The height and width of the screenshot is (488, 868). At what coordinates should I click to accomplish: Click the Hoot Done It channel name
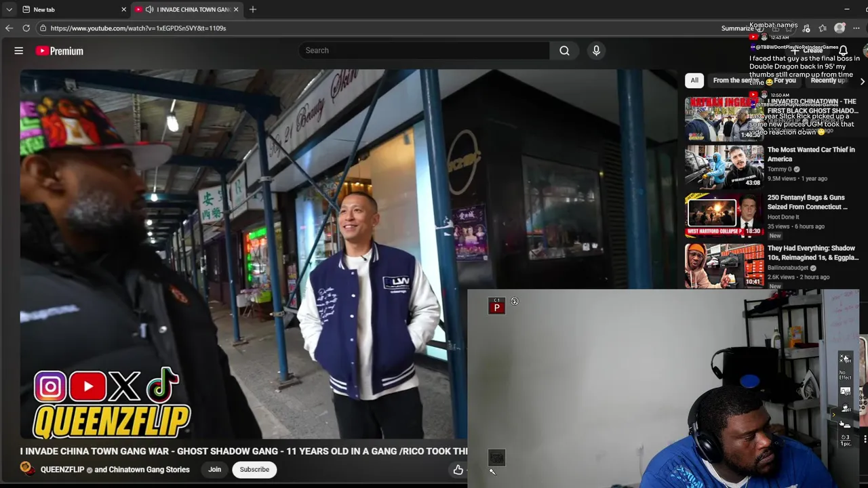(x=783, y=217)
